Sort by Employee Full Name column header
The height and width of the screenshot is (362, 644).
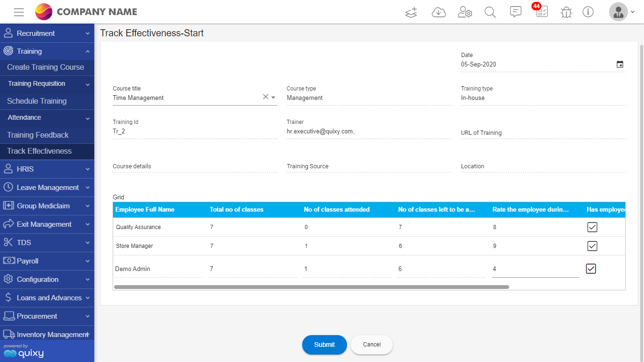[x=145, y=209]
